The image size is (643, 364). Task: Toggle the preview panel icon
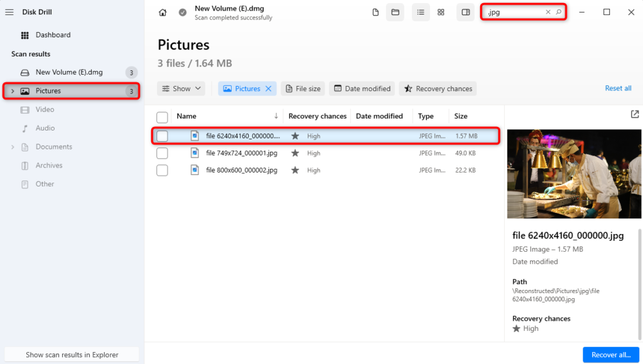(x=465, y=12)
